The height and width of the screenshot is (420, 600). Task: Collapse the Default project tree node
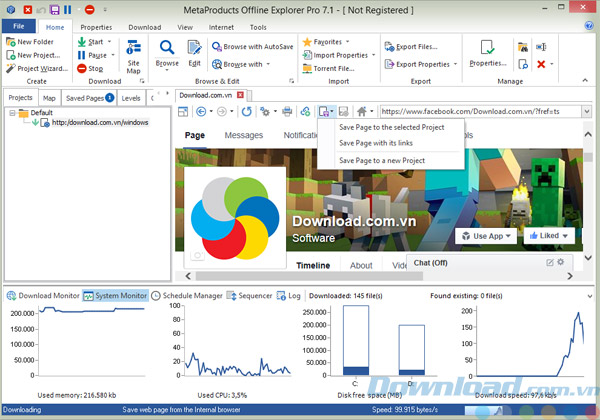13,113
